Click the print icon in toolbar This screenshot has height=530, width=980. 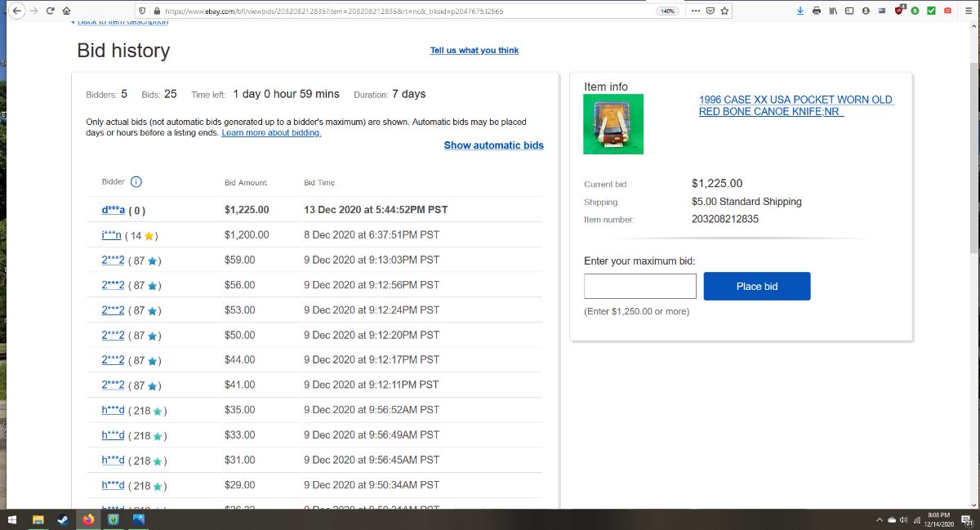point(817,11)
